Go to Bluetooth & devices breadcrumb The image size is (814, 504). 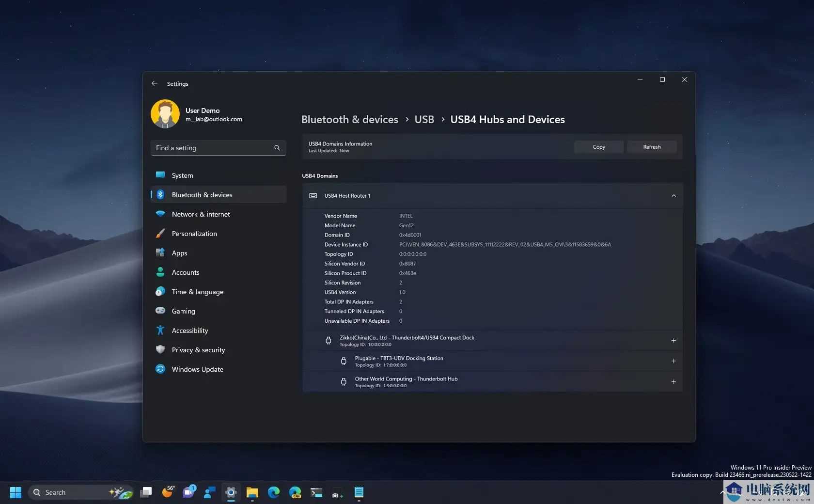[350, 119]
